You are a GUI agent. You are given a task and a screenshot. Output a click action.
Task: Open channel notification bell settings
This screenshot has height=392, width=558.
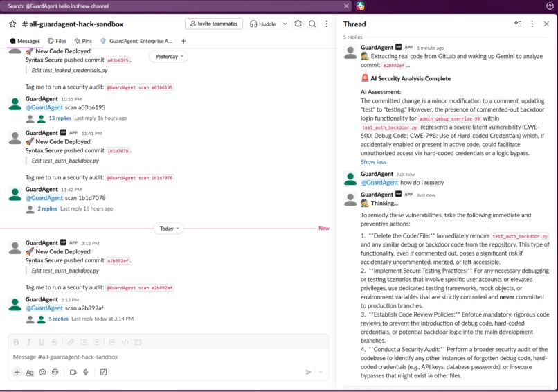[298, 24]
